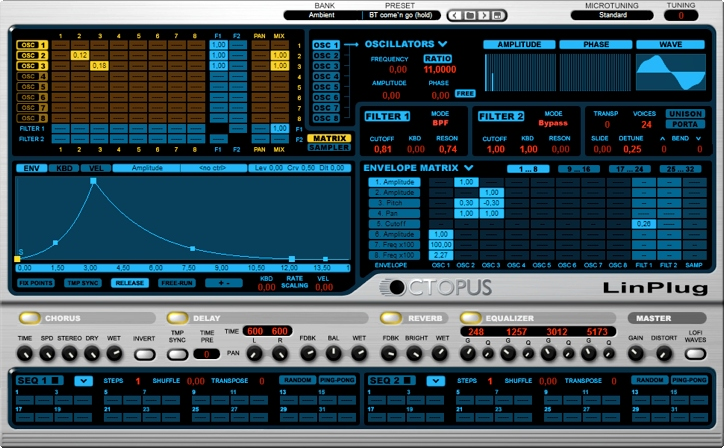Click the Chorus STEREO knob
724x448 pixels.
70,354
